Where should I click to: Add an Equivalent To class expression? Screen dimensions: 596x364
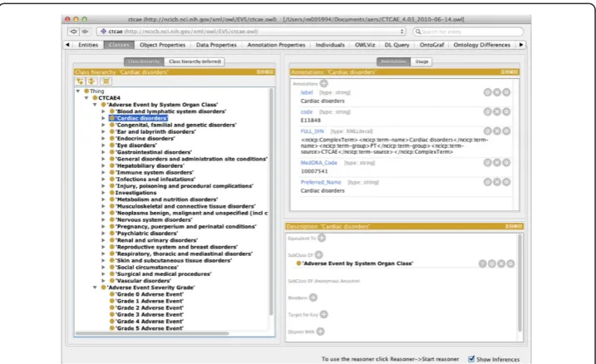coord(322,239)
